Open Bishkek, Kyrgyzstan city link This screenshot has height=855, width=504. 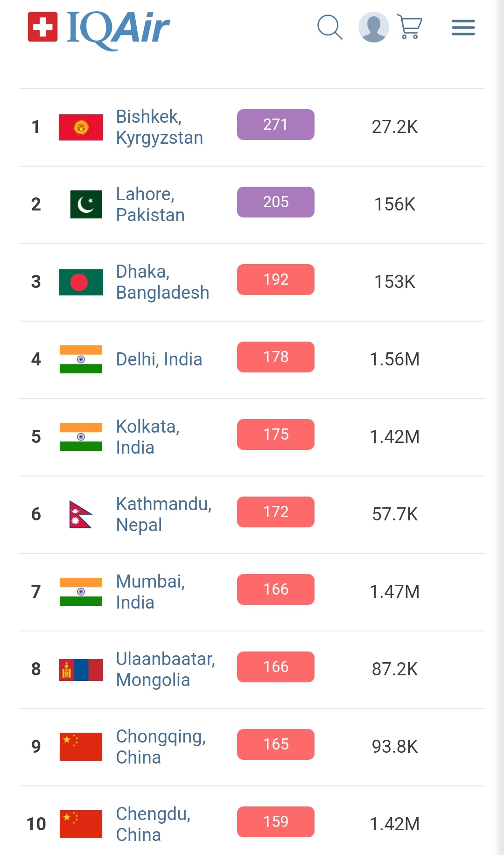tap(159, 127)
